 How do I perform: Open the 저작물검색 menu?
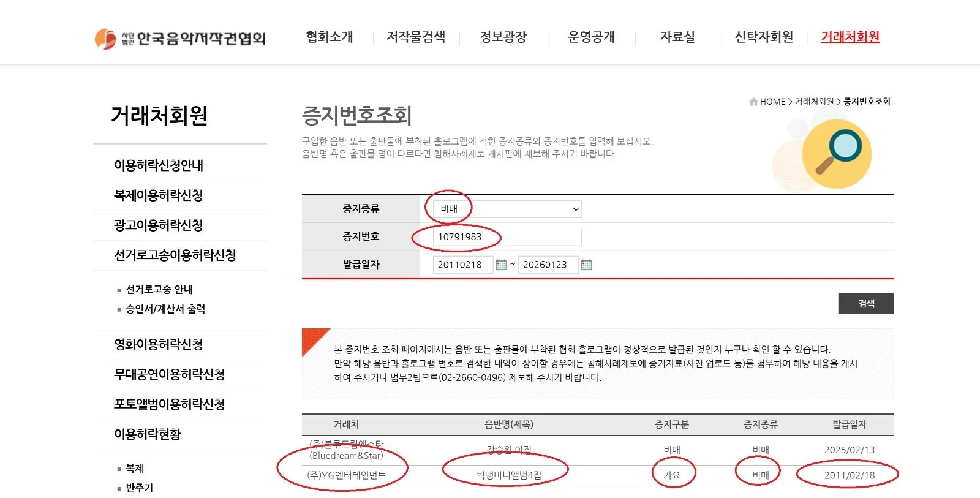click(x=416, y=37)
